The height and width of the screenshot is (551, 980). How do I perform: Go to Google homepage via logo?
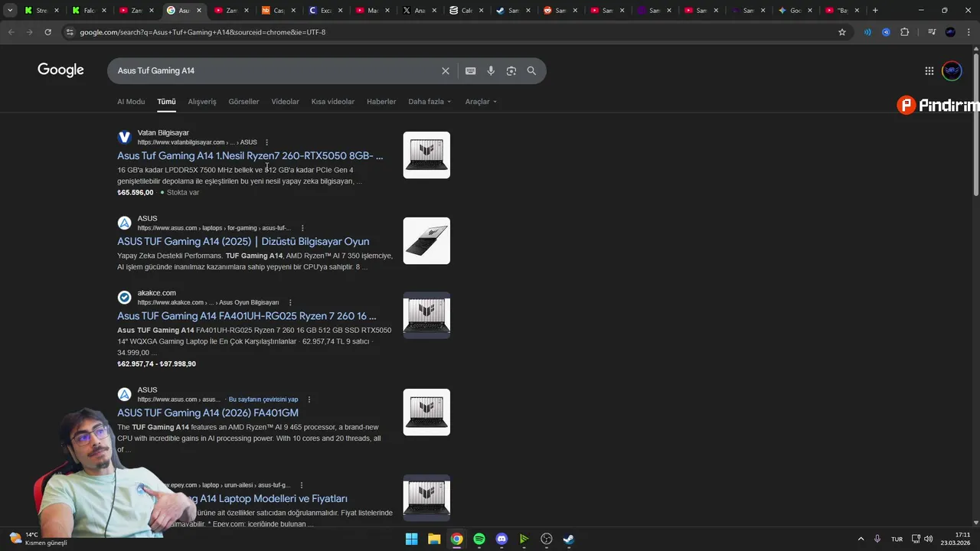point(60,70)
